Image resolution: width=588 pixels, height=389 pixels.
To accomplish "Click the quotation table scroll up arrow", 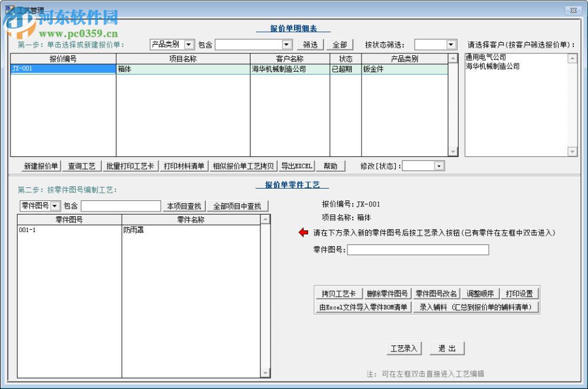I will point(453,58).
